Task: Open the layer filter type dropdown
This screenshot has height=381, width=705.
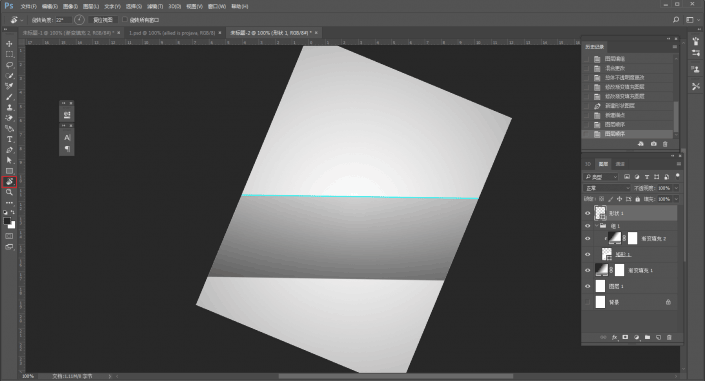Action: pyautogui.click(x=601, y=177)
